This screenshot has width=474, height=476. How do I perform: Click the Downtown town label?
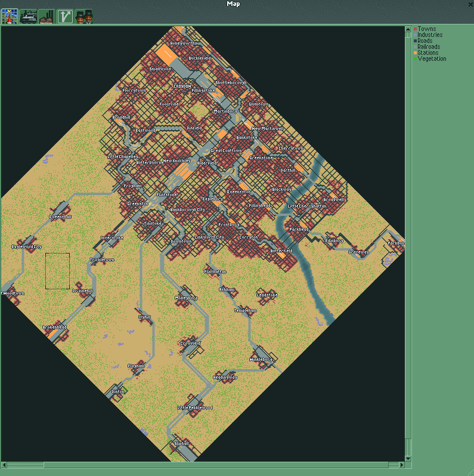[181, 242]
